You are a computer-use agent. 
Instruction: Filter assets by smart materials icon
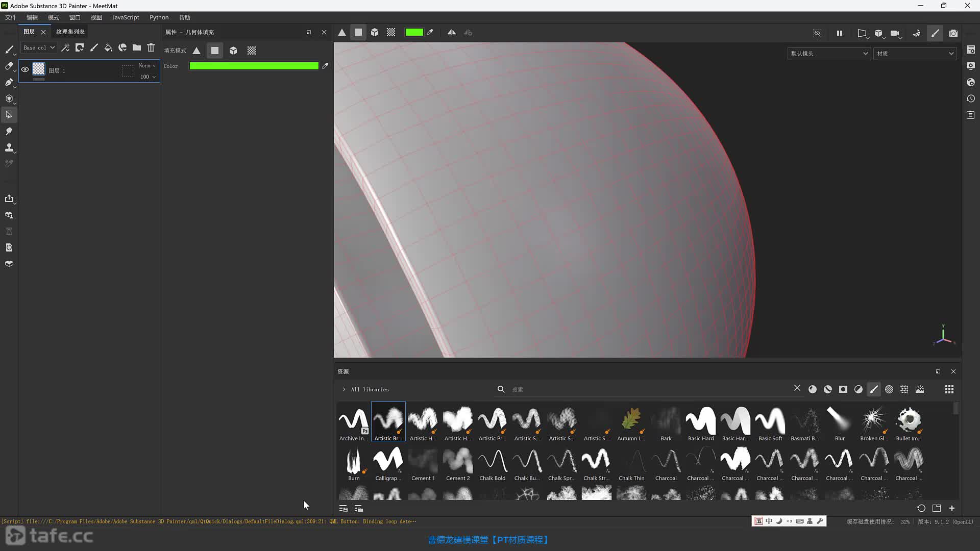tap(828, 389)
